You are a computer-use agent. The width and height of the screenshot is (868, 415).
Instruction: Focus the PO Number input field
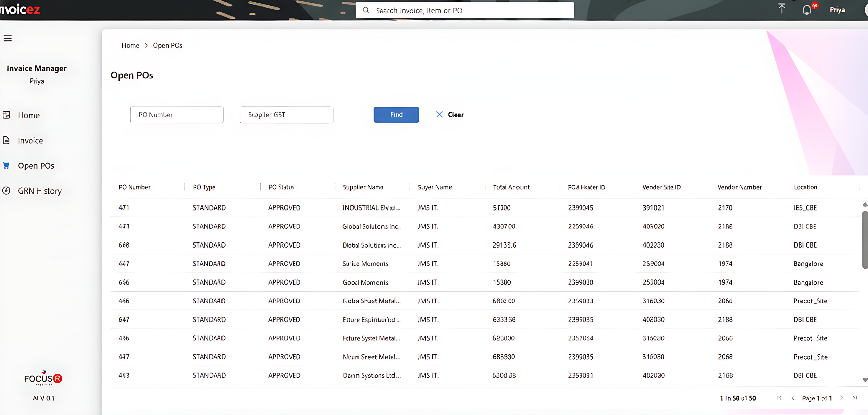point(177,115)
